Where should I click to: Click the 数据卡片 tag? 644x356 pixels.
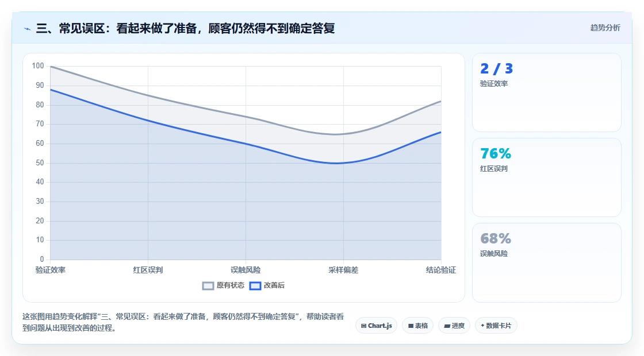click(496, 326)
